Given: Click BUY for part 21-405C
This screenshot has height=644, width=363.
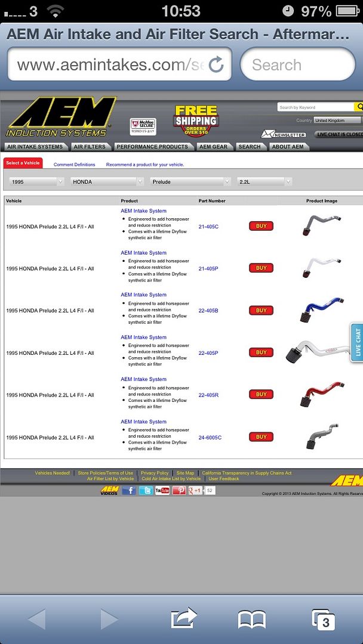Looking at the screenshot, I should pyautogui.click(x=261, y=226).
